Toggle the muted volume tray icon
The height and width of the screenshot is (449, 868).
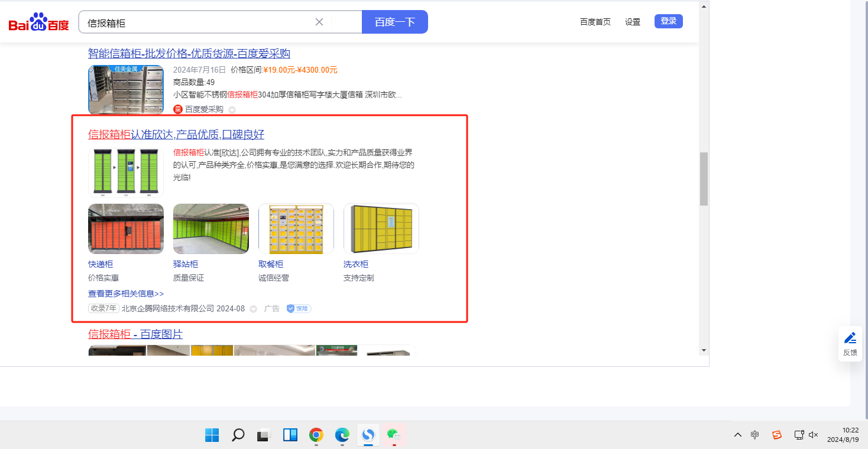pyautogui.click(x=814, y=435)
